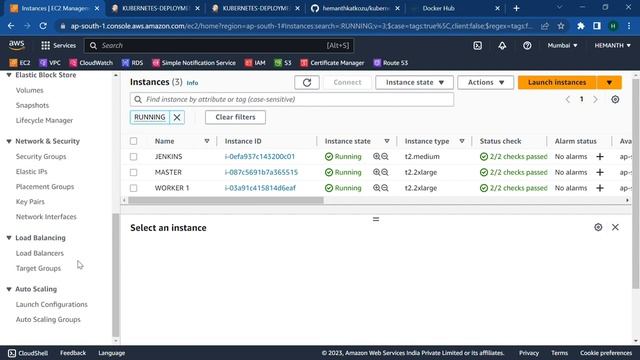This screenshot has height=360, width=640.
Task: Click the horizontal table scrollbar
Action: click(x=226, y=200)
